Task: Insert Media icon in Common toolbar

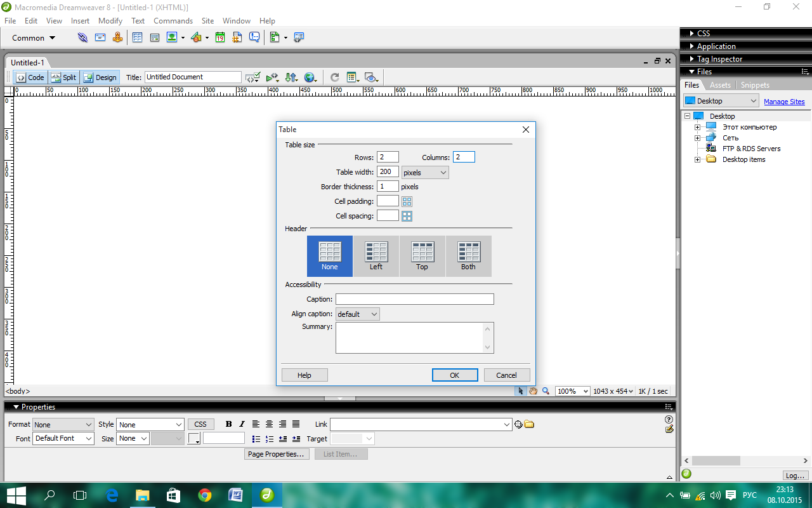Action: (196, 37)
